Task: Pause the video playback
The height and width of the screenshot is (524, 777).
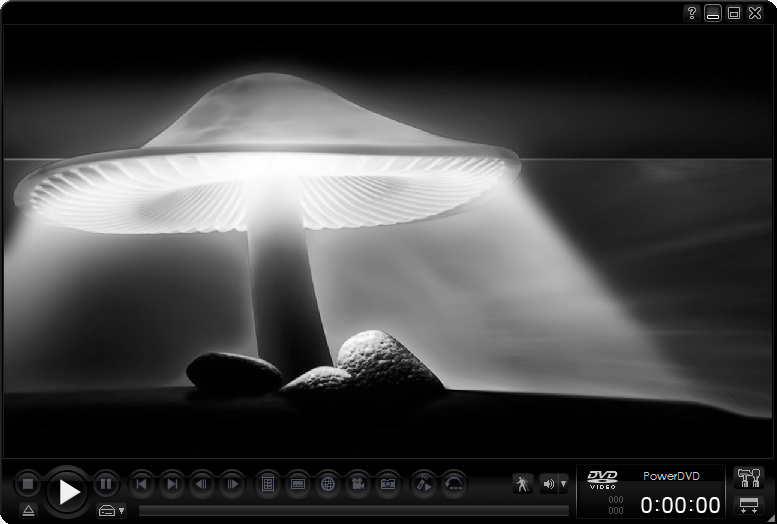Action: [x=106, y=484]
